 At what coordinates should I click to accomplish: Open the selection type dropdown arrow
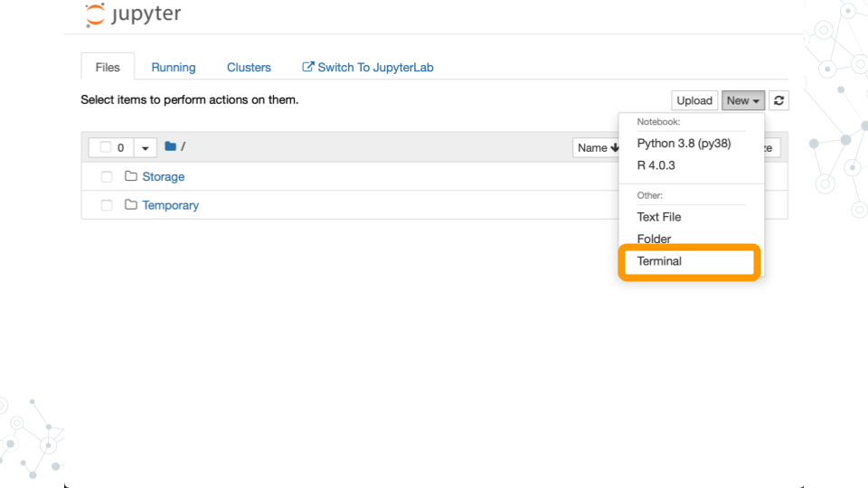145,147
